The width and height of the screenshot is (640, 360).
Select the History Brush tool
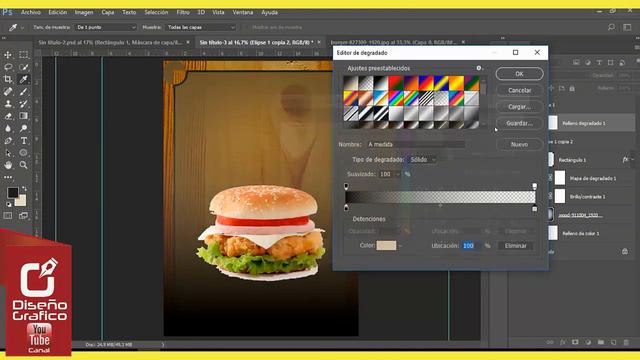point(24,104)
